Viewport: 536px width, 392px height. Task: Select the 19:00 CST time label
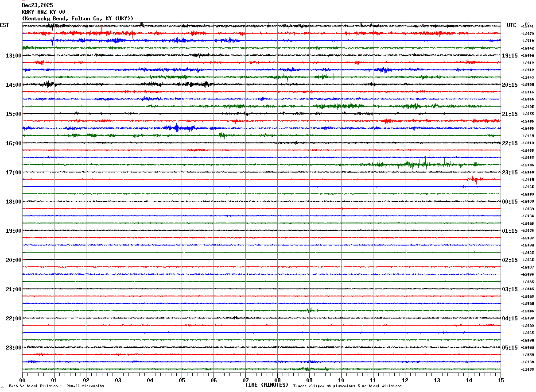pos(13,231)
